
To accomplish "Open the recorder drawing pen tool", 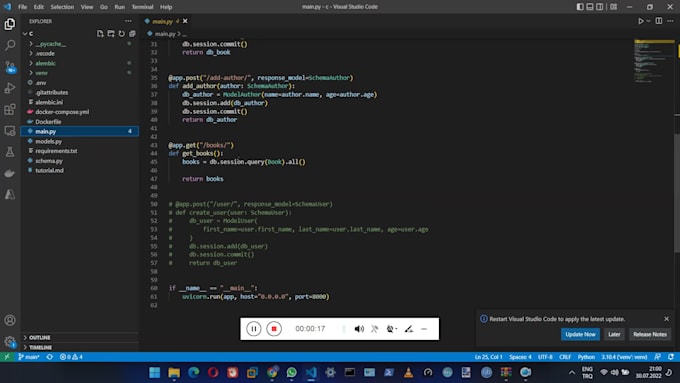I will (409, 329).
